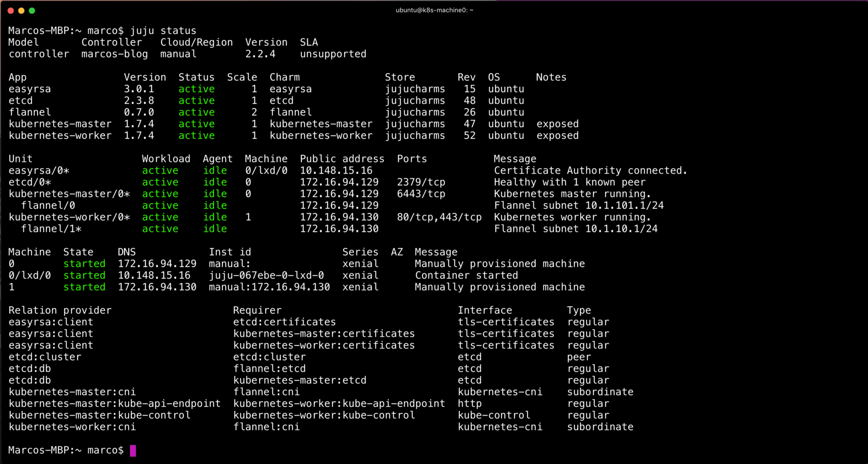Click the 'Public address' column header

click(x=342, y=159)
